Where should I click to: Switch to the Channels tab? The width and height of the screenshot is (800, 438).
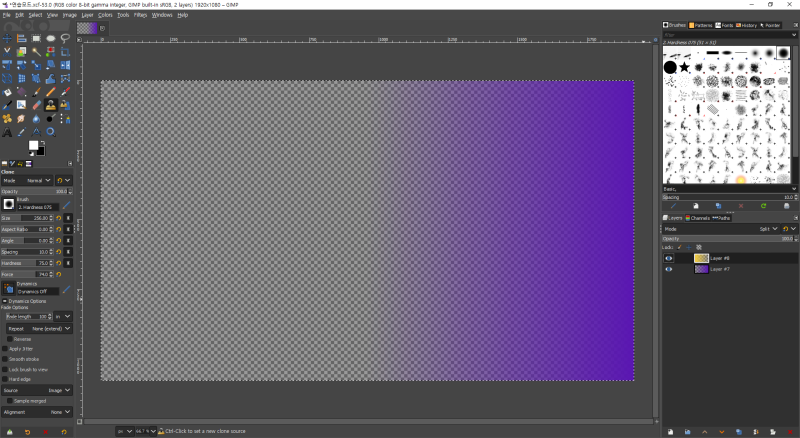pyautogui.click(x=698, y=218)
